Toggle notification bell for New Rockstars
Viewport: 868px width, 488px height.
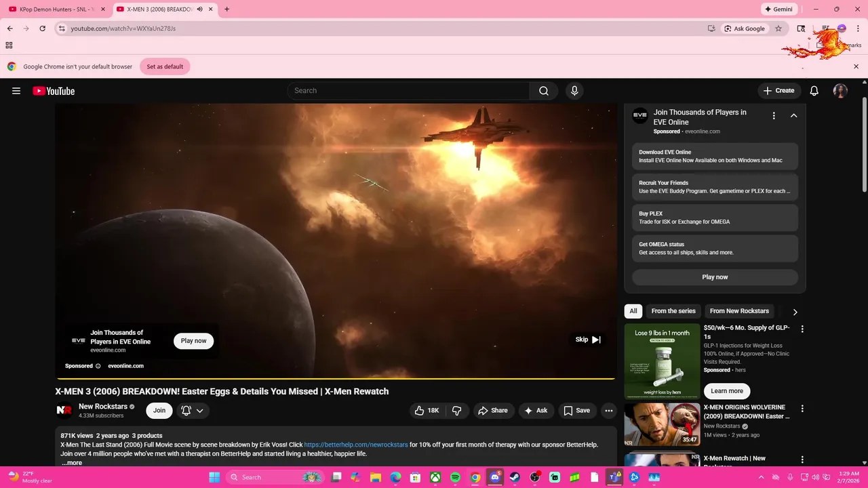193,411
